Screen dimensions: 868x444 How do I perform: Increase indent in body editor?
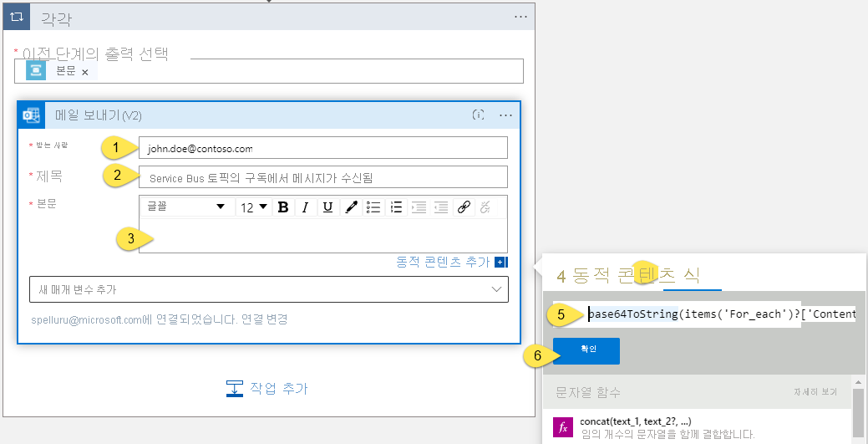coord(419,207)
